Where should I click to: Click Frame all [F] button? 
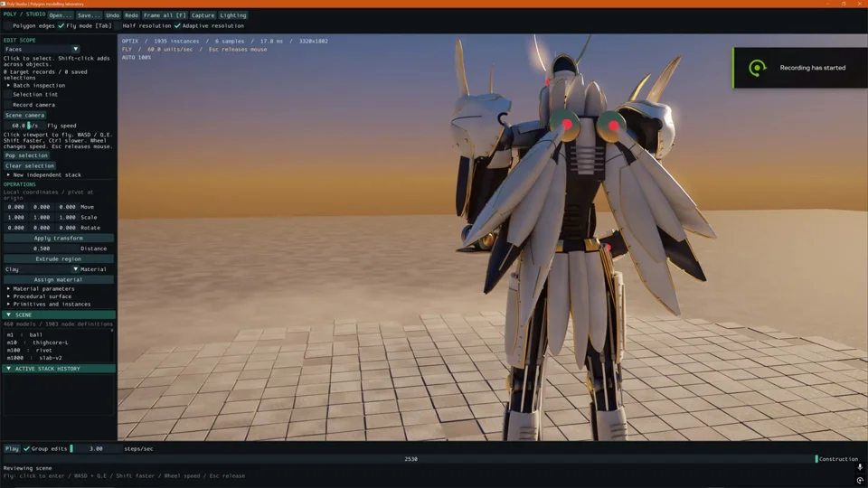pyautogui.click(x=165, y=15)
